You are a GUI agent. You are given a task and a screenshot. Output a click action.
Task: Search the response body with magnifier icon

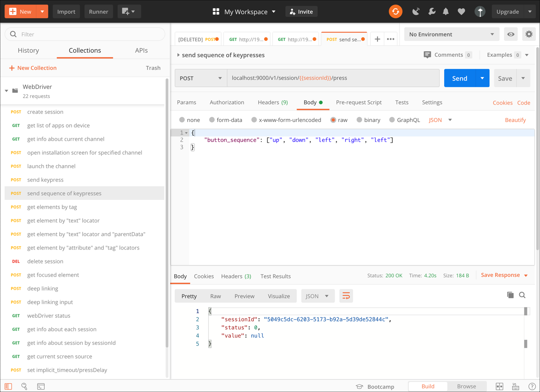522,295
